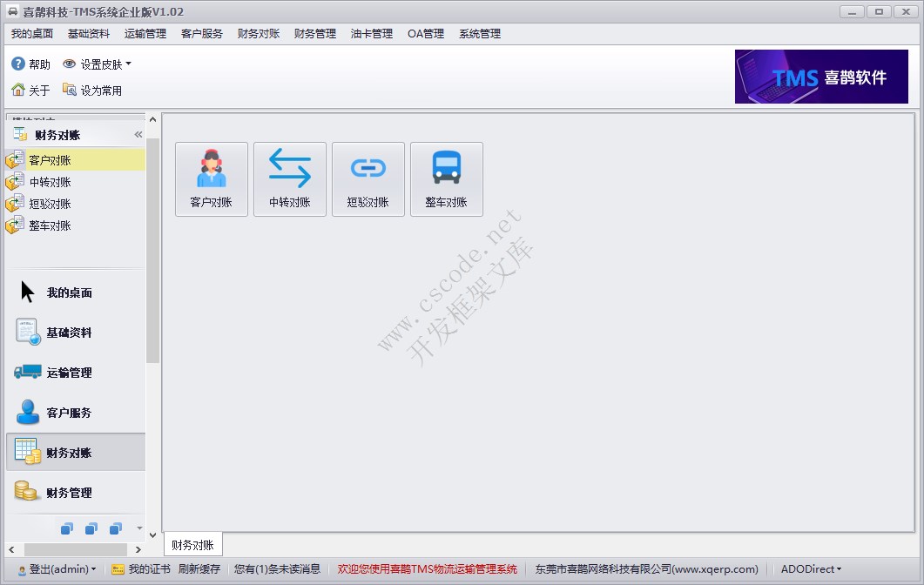The image size is (924, 585).
Task: Select 整车对账 in the sidebar list
Action: coord(75,225)
